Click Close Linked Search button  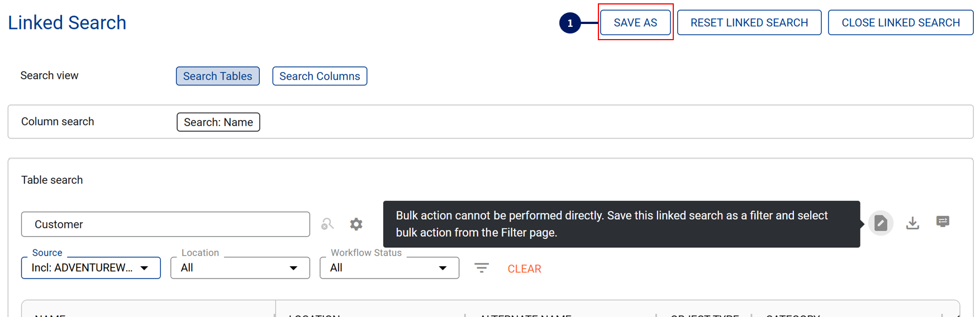[x=900, y=23]
